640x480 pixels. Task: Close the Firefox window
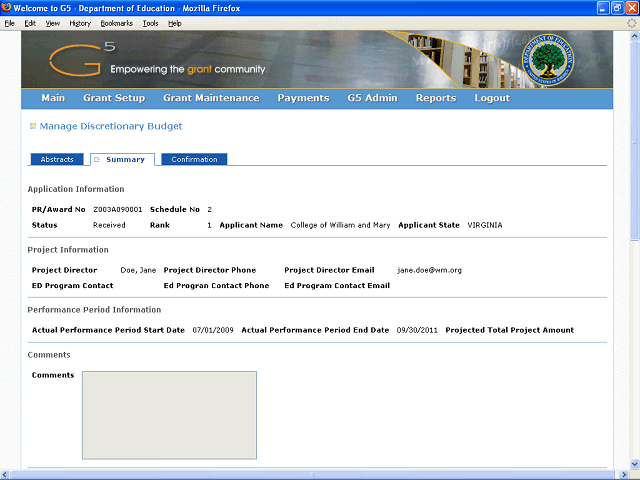[632, 8]
